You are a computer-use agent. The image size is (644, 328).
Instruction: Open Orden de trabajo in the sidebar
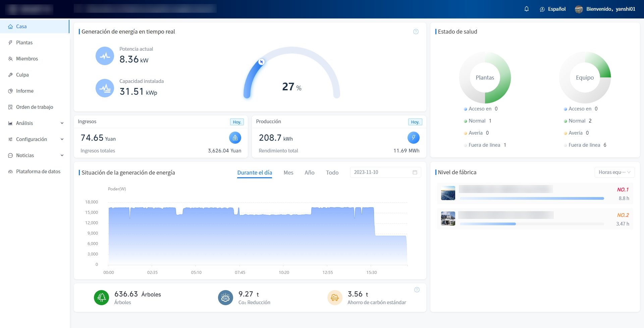click(x=35, y=107)
